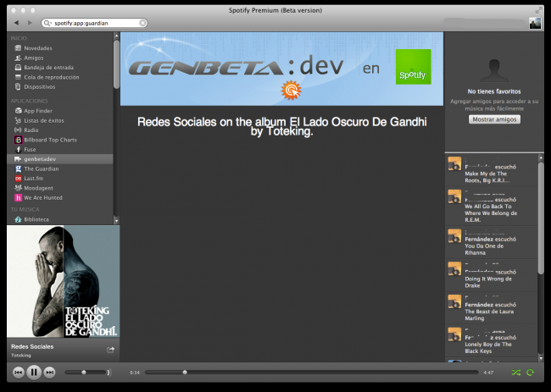The height and width of the screenshot is (392, 551).
Task: Click the sidebar scrollbar up arrow
Action: 116,36
